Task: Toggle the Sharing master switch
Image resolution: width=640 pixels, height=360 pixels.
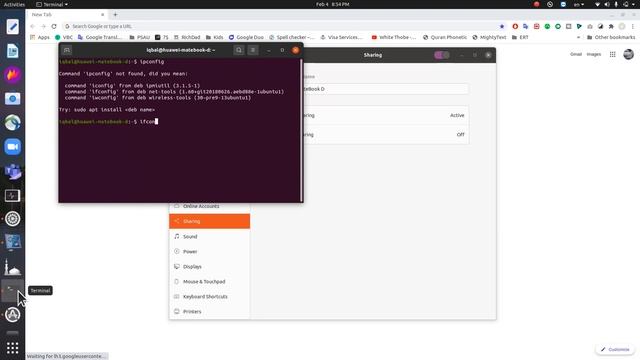Action: point(442,55)
